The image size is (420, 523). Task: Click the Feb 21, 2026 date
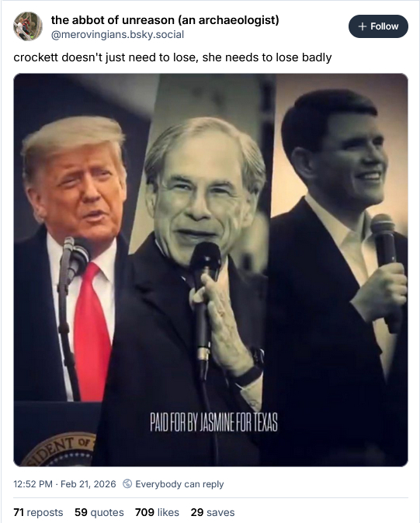tap(89, 484)
